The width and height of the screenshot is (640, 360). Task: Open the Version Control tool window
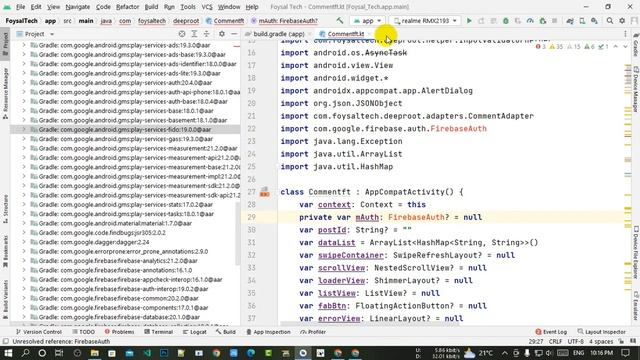38,332
